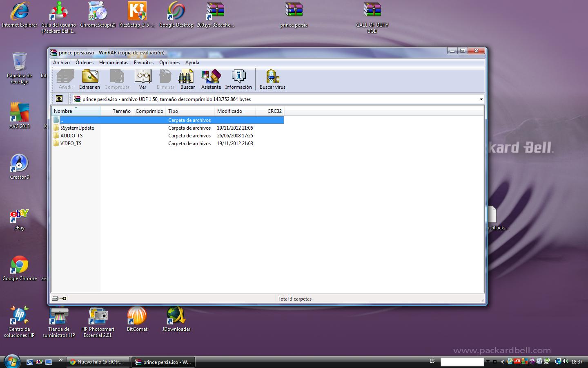Open KiesSetup desktop icon
The width and height of the screenshot is (588, 368).
coord(137,15)
